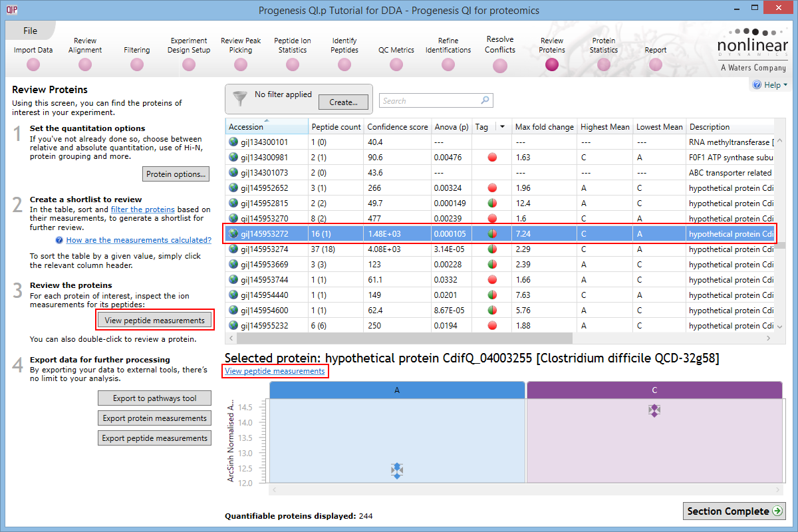Click the Create... filter button
The image size is (798, 532).
(343, 102)
